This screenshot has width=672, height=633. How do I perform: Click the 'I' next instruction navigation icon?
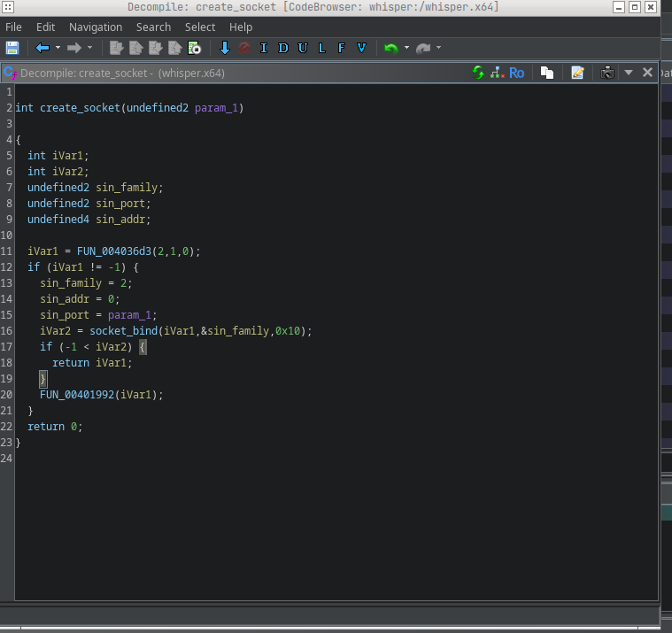263,48
